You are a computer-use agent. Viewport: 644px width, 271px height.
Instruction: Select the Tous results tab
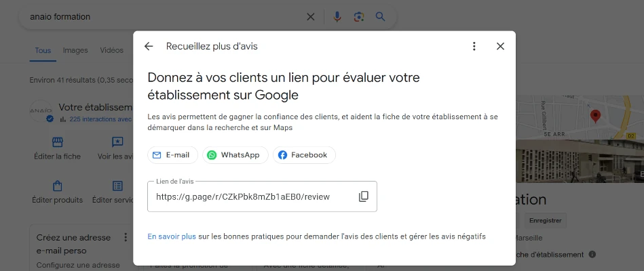pyautogui.click(x=43, y=50)
